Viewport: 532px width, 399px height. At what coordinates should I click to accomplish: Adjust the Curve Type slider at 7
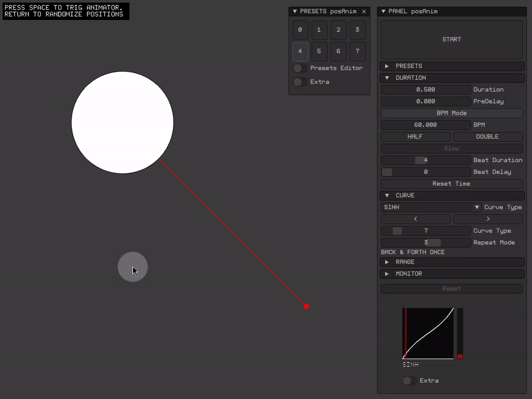(426, 231)
